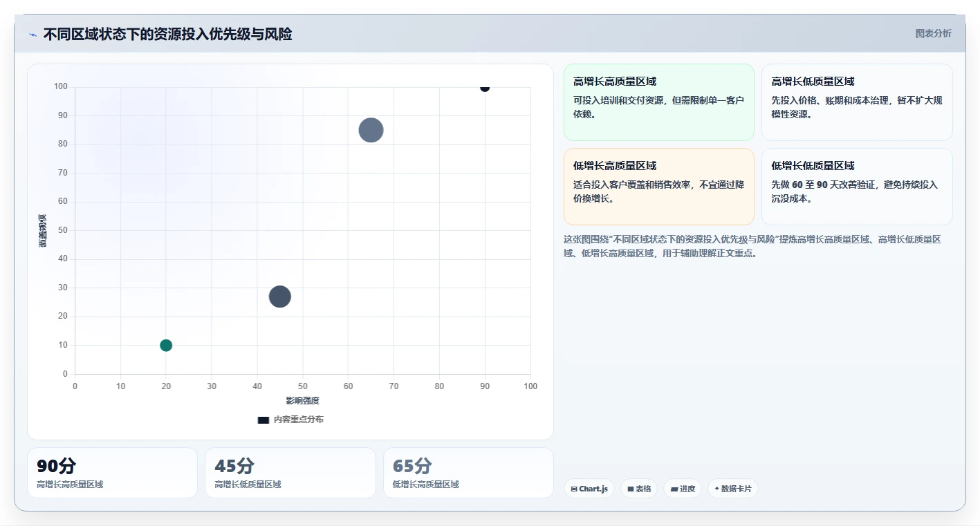The width and height of the screenshot is (980, 526).
Task: Click the x-axis label 影响强度
Action: tap(303, 401)
